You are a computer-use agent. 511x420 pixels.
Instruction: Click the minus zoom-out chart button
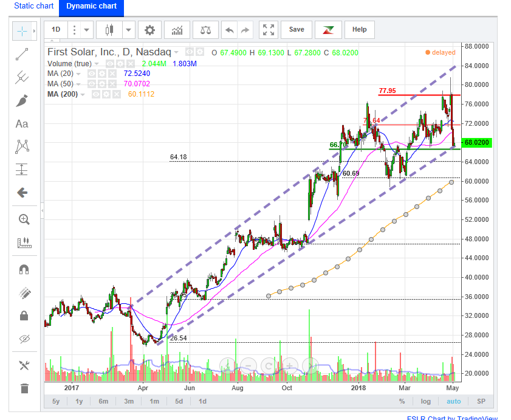248,366
